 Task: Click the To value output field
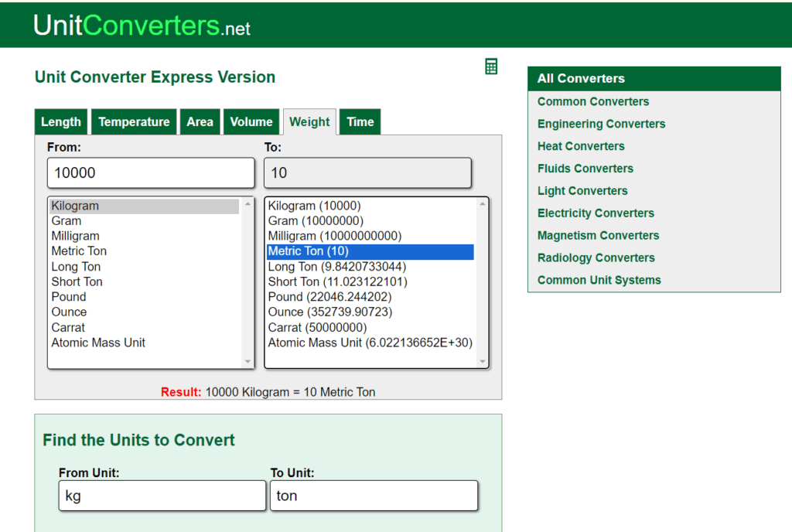(367, 172)
